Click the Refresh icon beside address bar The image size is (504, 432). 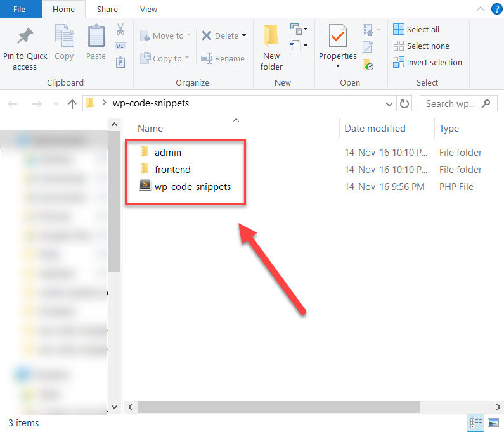click(404, 104)
